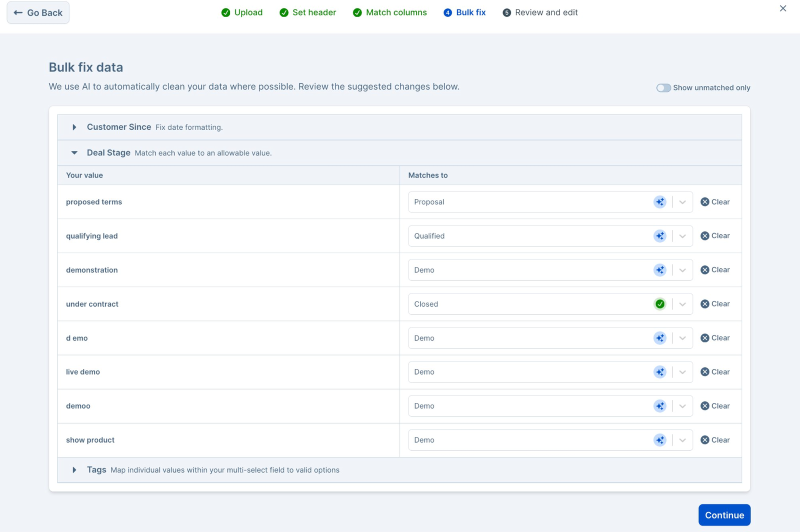Click the AI sparkle icon in demonstration row
This screenshot has width=800, height=532.
pyautogui.click(x=660, y=270)
